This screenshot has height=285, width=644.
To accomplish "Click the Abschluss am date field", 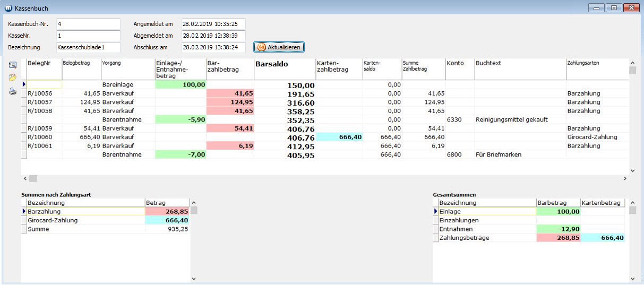I will point(213,47).
